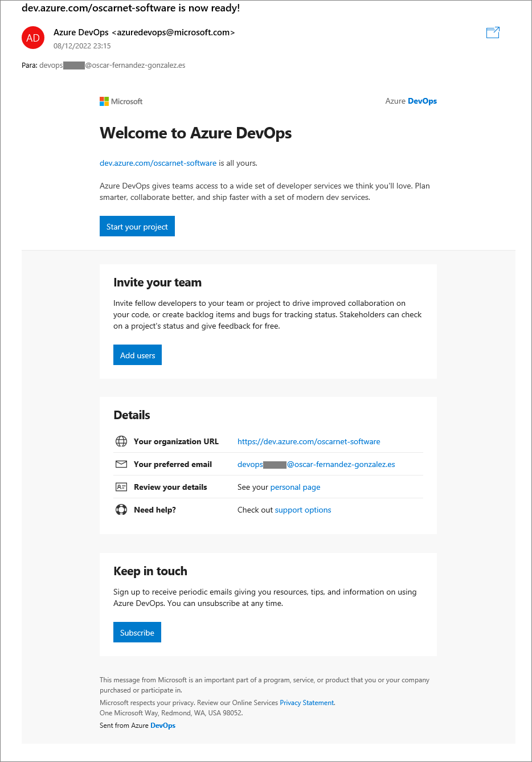Click the Your preferred email label
Viewport: 532px width, 762px height.
click(173, 464)
